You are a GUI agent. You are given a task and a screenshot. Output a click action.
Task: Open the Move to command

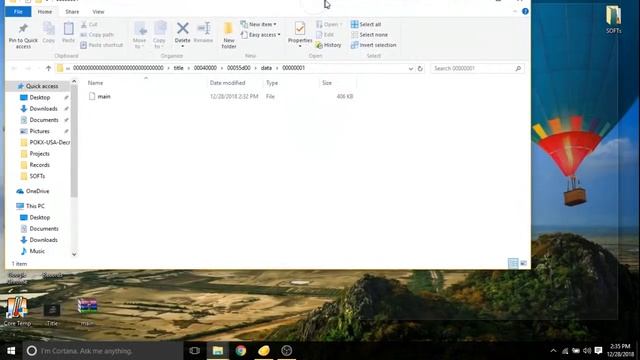pos(139,36)
